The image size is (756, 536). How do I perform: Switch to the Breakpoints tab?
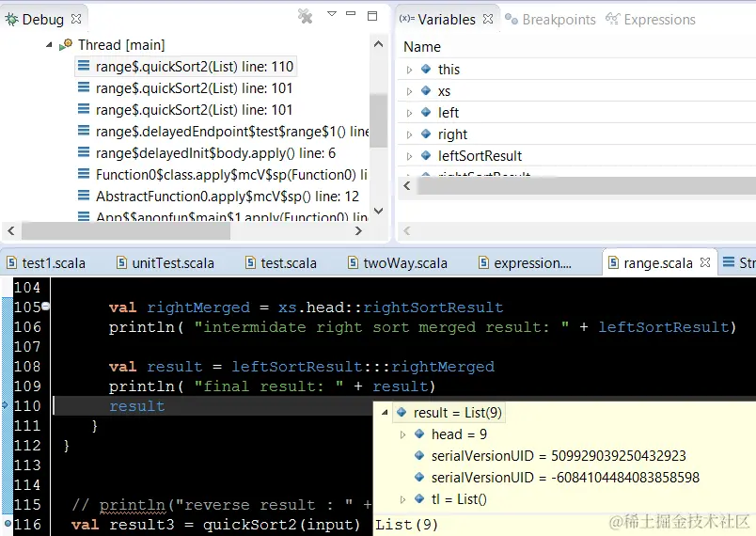[550, 20]
